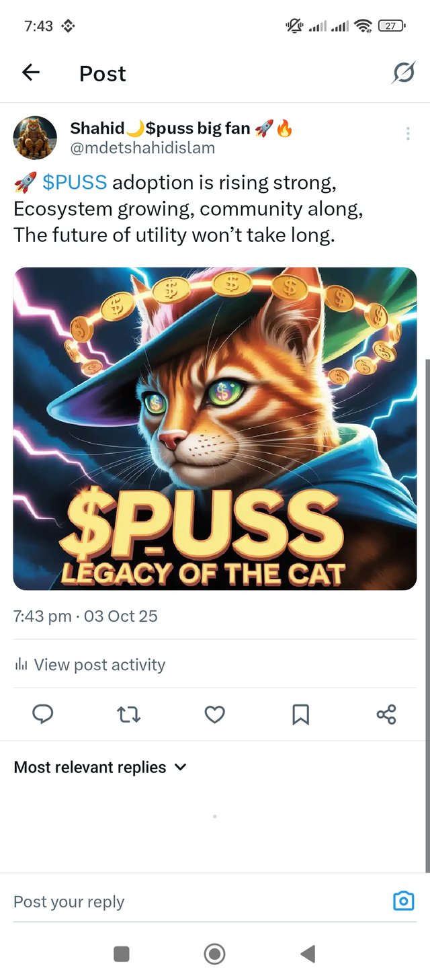430x980 pixels.
Task: Open the three-dot post options menu
Action: (408, 134)
